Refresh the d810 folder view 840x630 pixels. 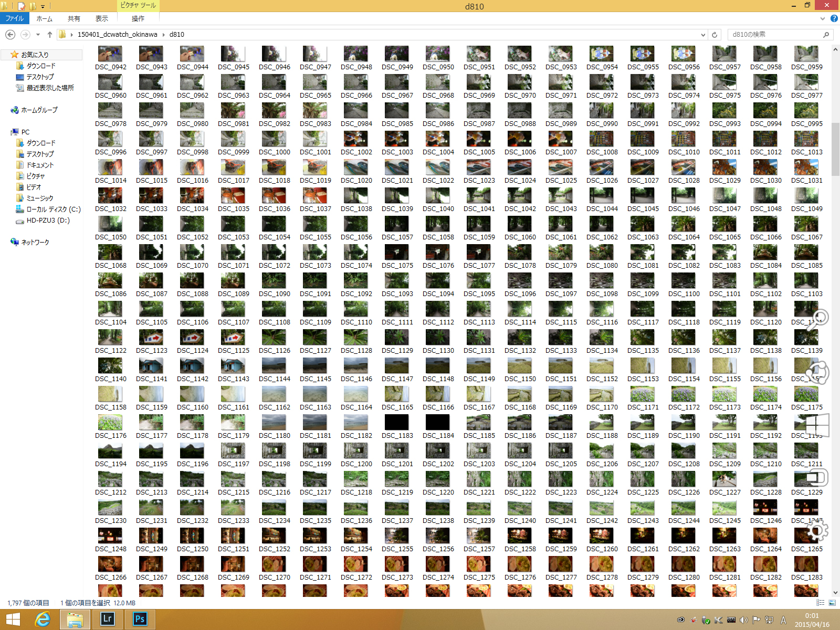[x=715, y=35]
